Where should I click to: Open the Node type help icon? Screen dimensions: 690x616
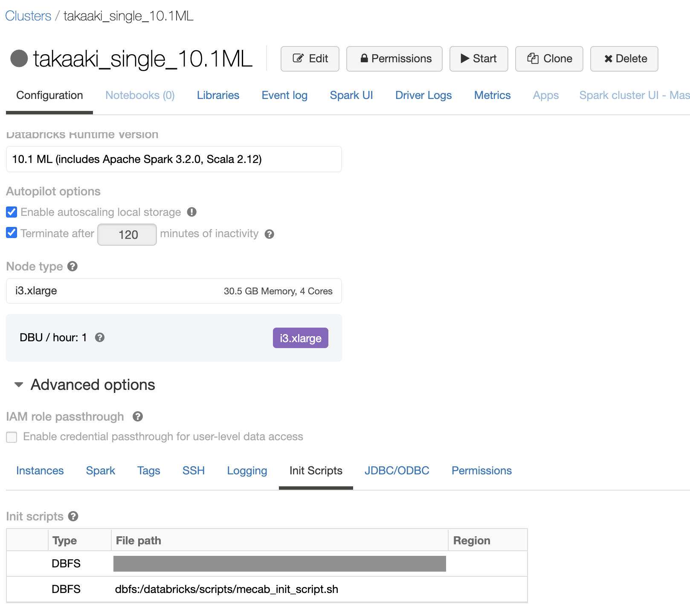pyautogui.click(x=72, y=266)
